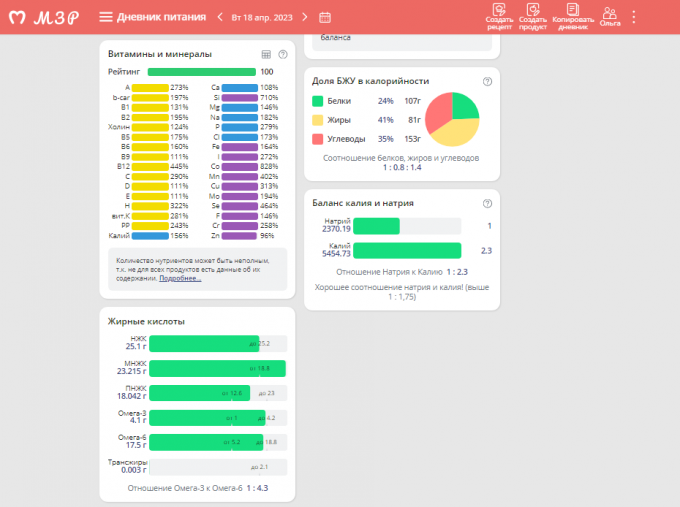Screen dimensions: 680x507
Task: Click the green Рейтинг progress bar
Action: click(201, 72)
